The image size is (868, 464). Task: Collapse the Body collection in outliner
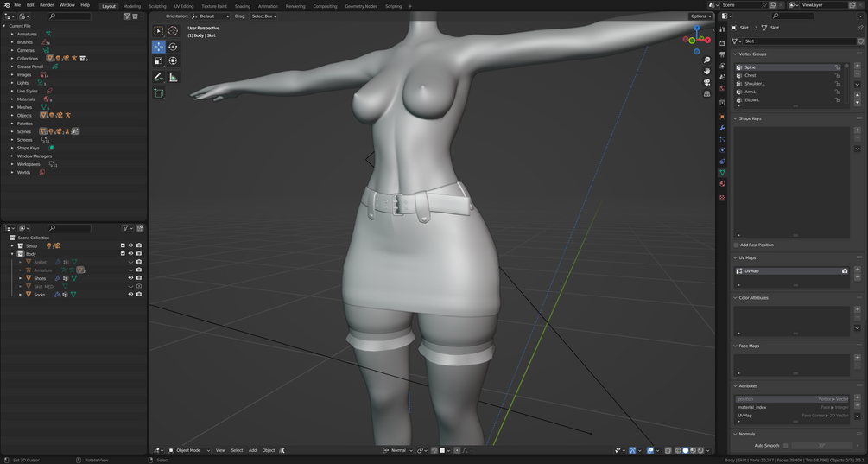(12, 253)
